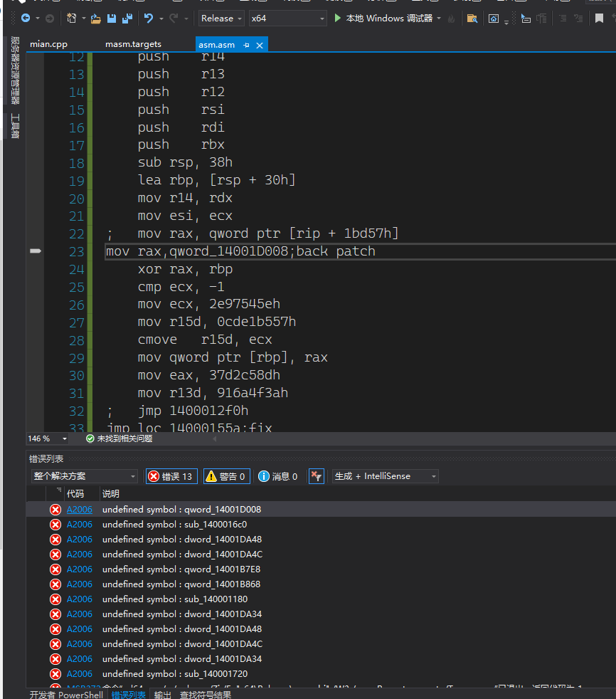
Task: Open the Developer PowerShell bottom tab
Action: 66,694
